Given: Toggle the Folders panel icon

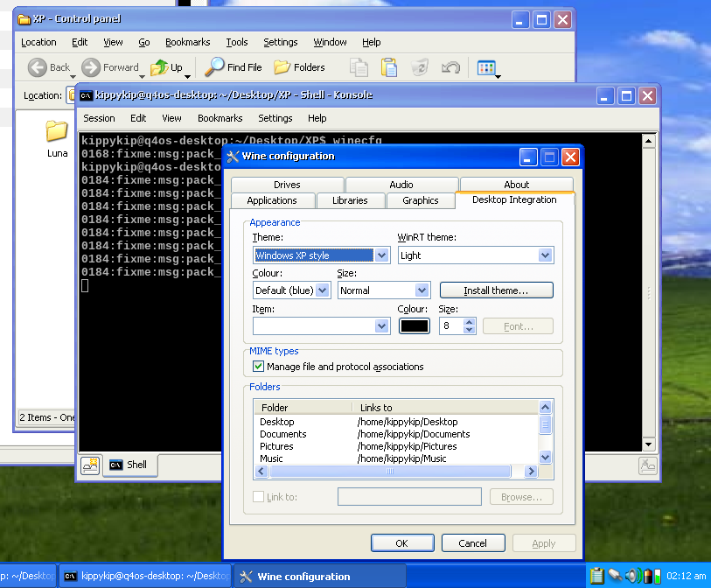Looking at the screenshot, I should (x=282, y=67).
